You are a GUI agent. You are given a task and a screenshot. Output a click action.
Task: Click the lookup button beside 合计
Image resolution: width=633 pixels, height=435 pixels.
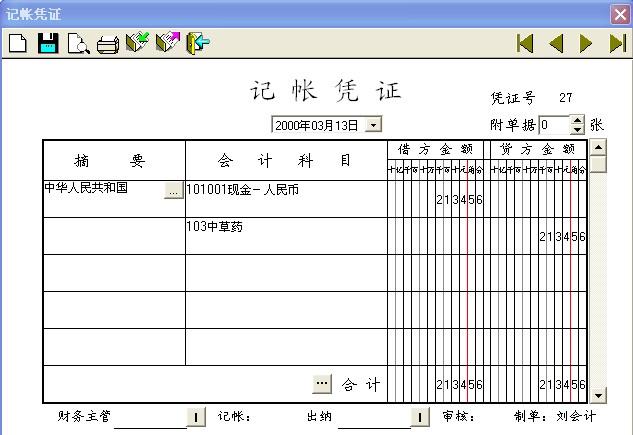coord(322,383)
